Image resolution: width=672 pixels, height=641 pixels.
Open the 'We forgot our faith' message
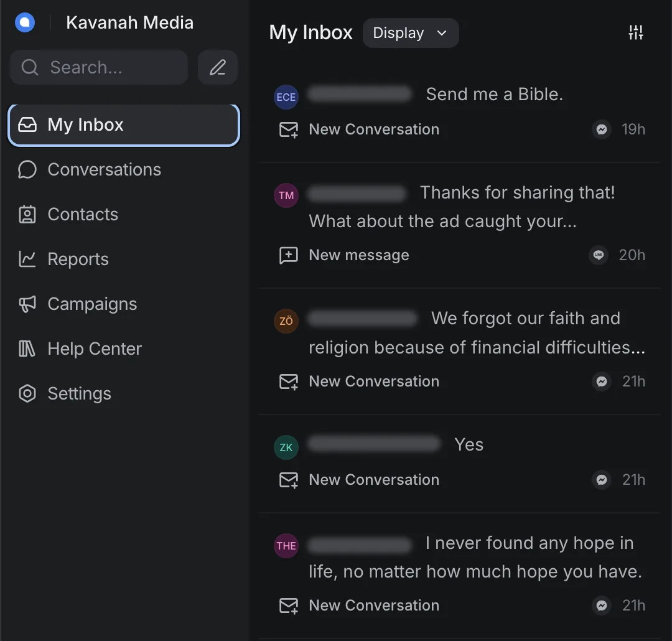pyautogui.click(x=477, y=333)
